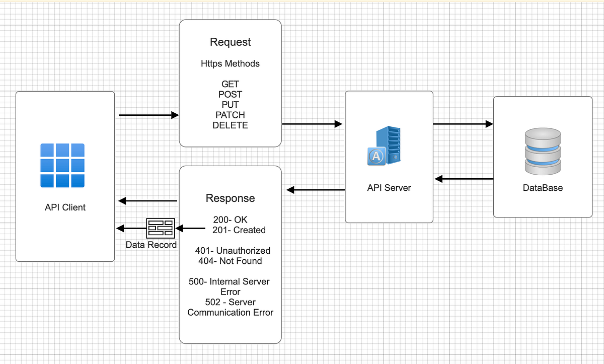
Task: Select the circular 'A' badge on the server icon
Action: [376, 156]
